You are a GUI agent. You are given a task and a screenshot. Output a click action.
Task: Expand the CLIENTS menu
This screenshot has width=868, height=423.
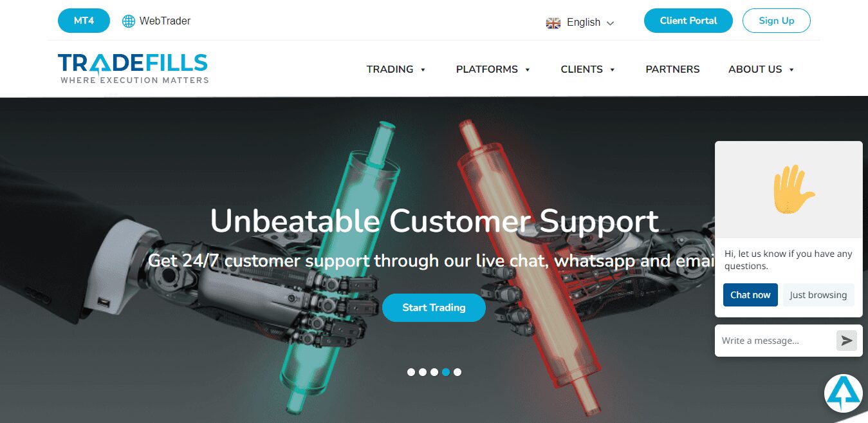point(588,70)
